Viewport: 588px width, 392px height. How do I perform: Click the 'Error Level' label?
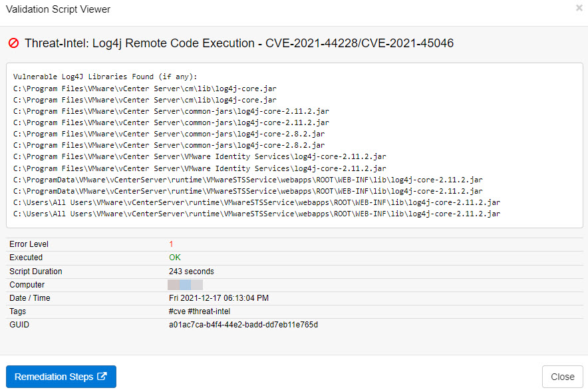[x=29, y=244]
